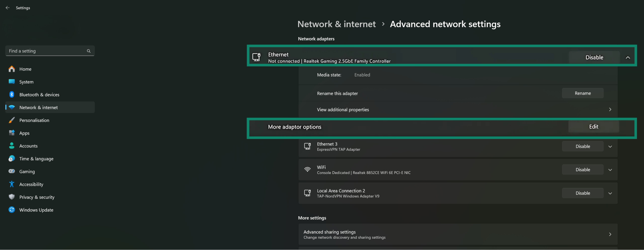Image resolution: width=644 pixels, height=250 pixels.
Task: Disable Local Area Connection 2 adapter
Action: click(x=583, y=193)
